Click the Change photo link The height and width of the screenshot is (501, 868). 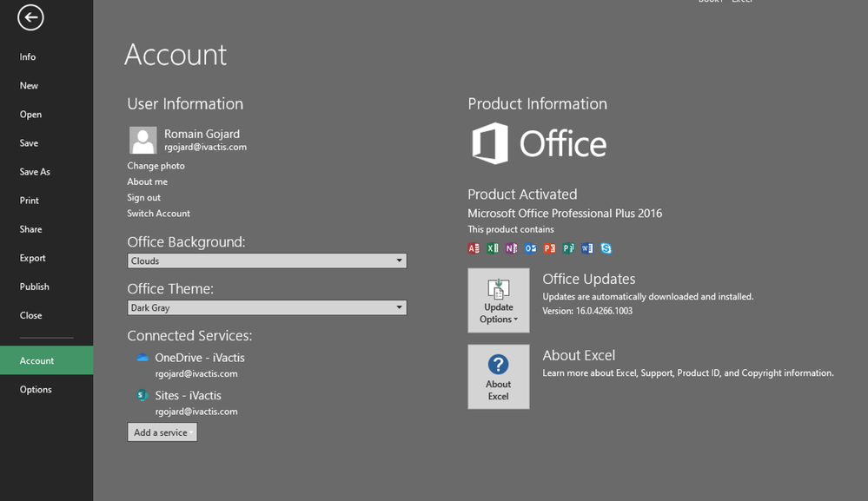click(x=156, y=166)
